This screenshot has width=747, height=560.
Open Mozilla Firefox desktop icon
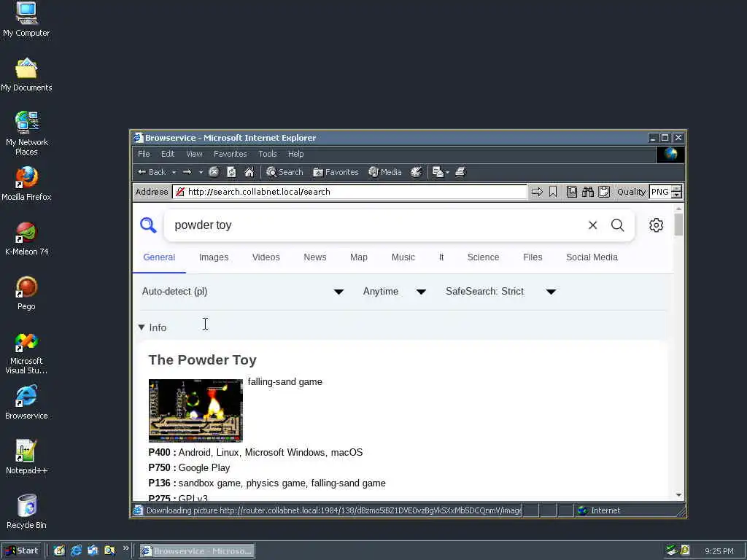pyautogui.click(x=27, y=183)
